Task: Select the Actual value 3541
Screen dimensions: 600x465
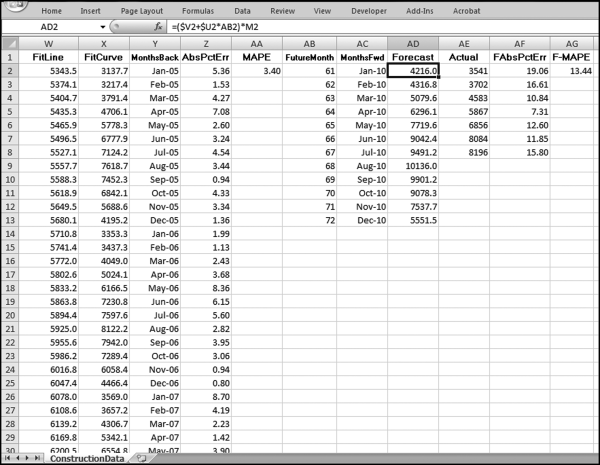Action: pyautogui.click(x=464, y=71)
